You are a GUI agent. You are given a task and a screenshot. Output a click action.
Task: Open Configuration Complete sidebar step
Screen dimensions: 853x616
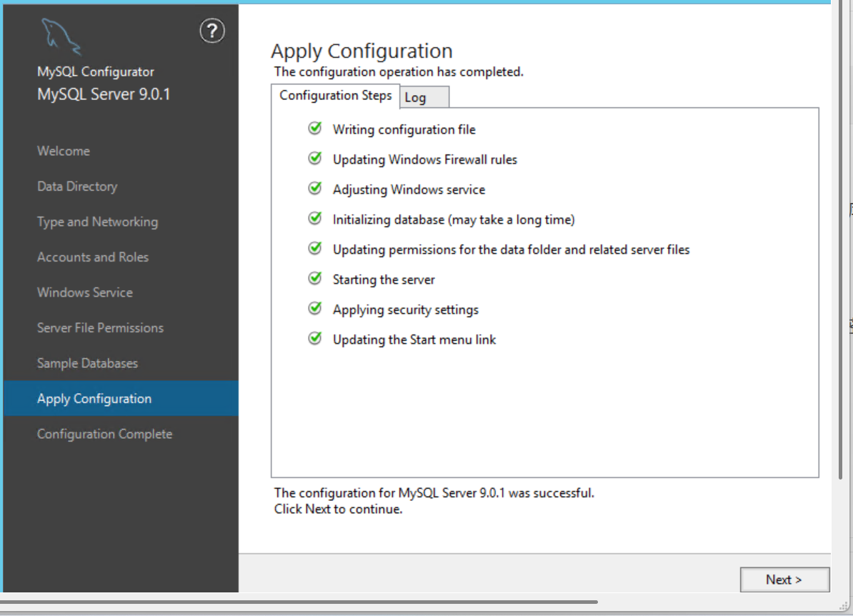(x=104, y=434)
